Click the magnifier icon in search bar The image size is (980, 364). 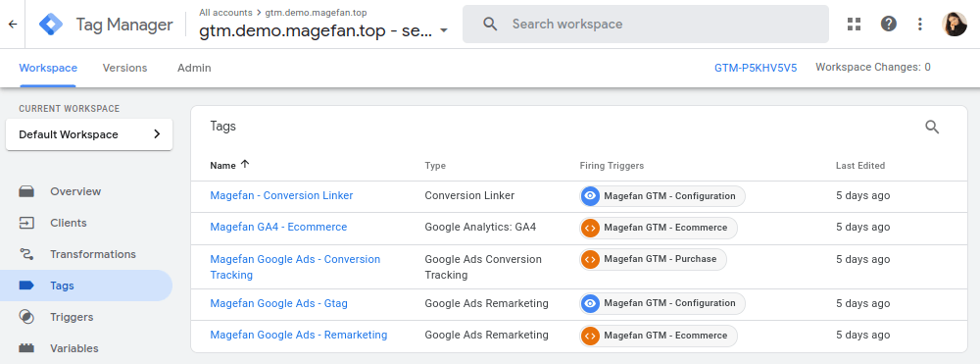(491, 24)
